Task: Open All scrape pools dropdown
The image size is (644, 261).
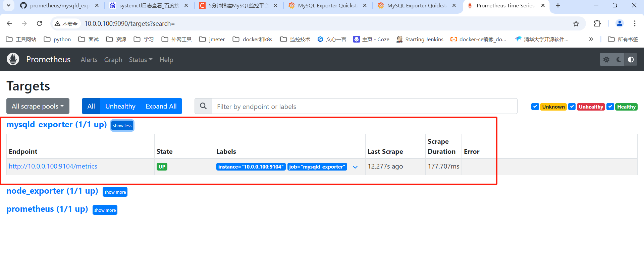Action: [x=38, y=106]
